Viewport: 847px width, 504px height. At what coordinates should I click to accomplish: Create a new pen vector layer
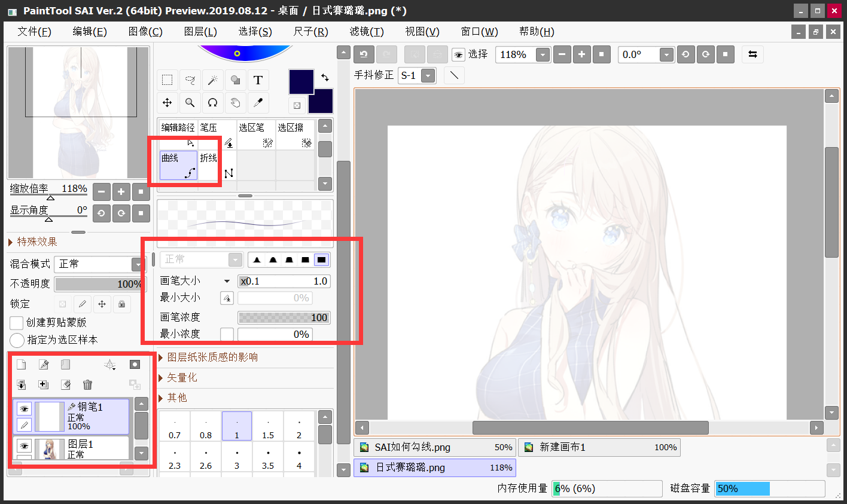[x=44, y=365]
